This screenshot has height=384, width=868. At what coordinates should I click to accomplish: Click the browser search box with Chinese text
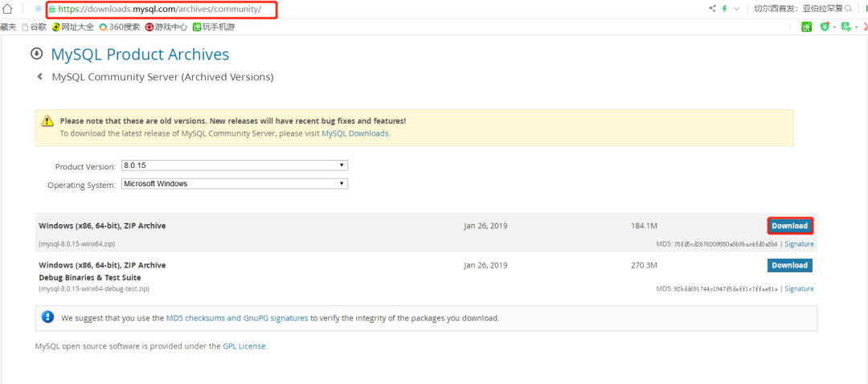tap(798, 9)
